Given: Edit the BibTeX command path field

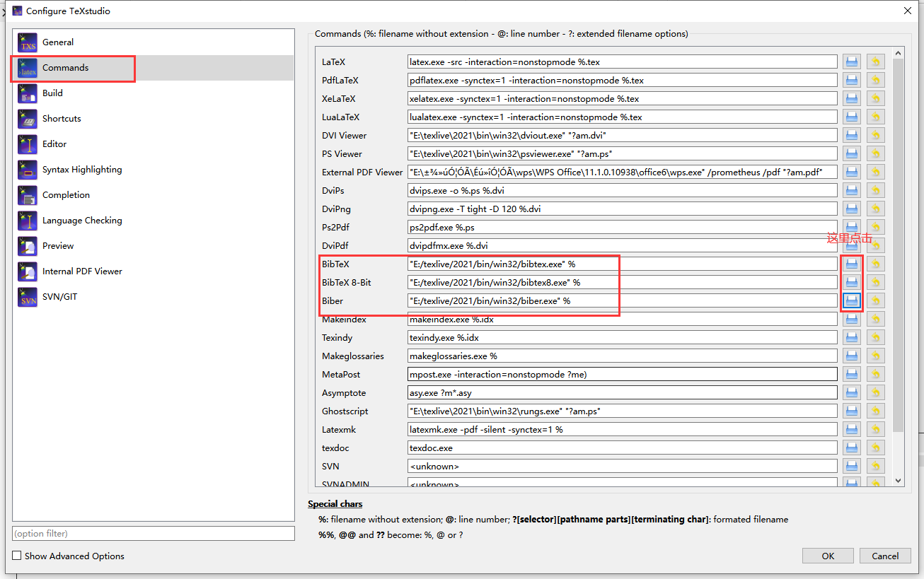Looking at the screenshot, I should pos(623,264).
